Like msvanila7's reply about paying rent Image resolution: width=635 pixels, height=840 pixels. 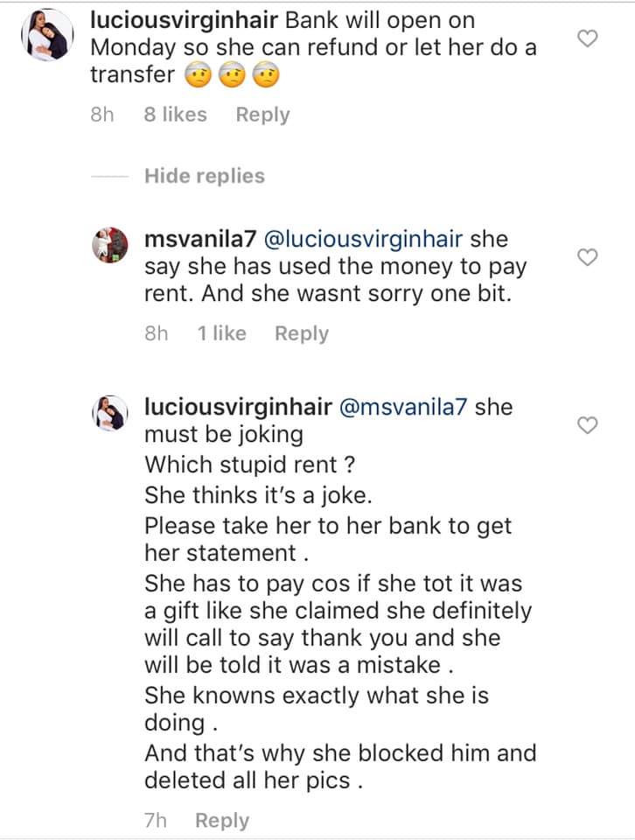click(x=589, y=256)
